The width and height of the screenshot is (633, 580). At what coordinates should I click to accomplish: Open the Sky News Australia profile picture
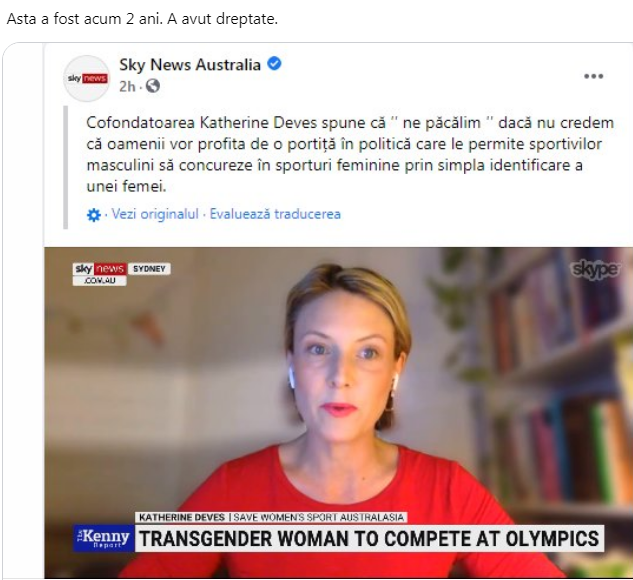(x=87, y=78)
